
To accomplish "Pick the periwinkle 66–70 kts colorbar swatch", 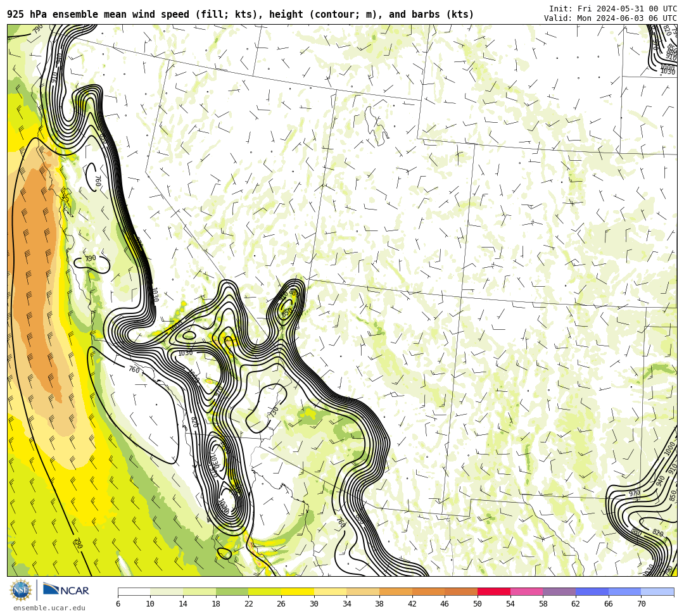I will (x=624, y=591).
